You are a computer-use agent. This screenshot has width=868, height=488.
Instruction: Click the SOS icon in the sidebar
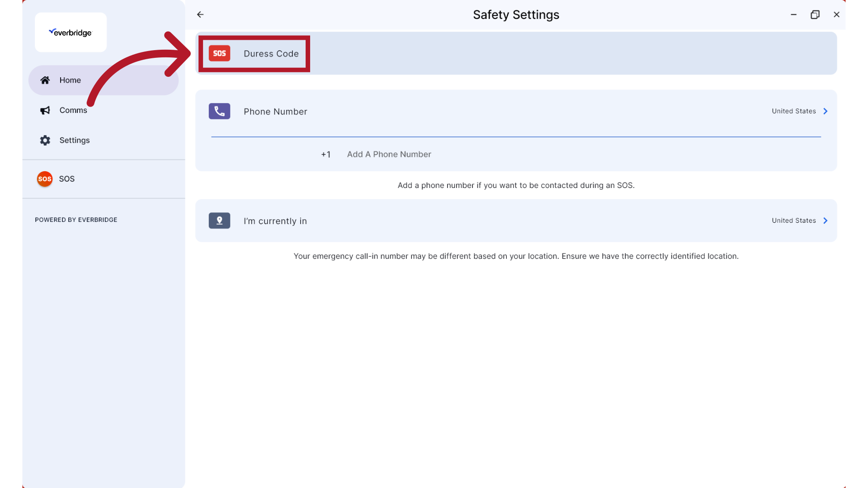point(45,179)
